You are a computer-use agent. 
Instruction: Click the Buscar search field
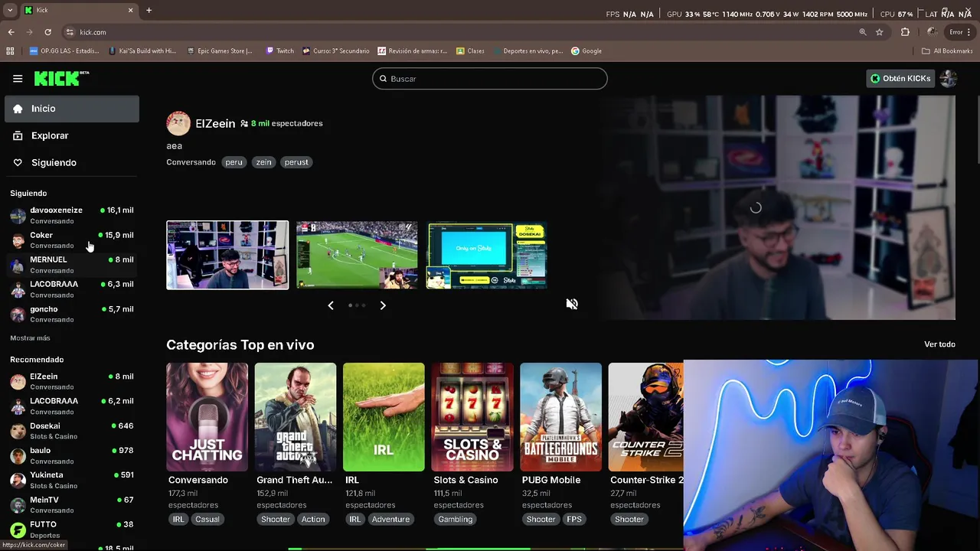point(490,79)
